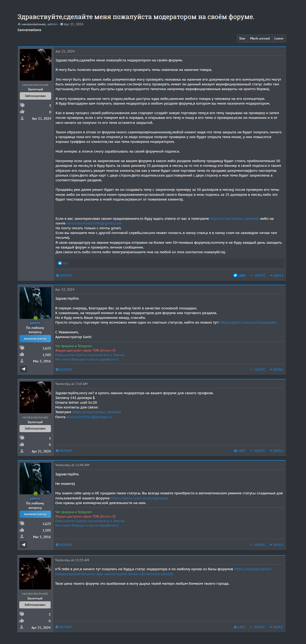Click the Telegram icon under admin's first post
306x644 pixels.
23,369
